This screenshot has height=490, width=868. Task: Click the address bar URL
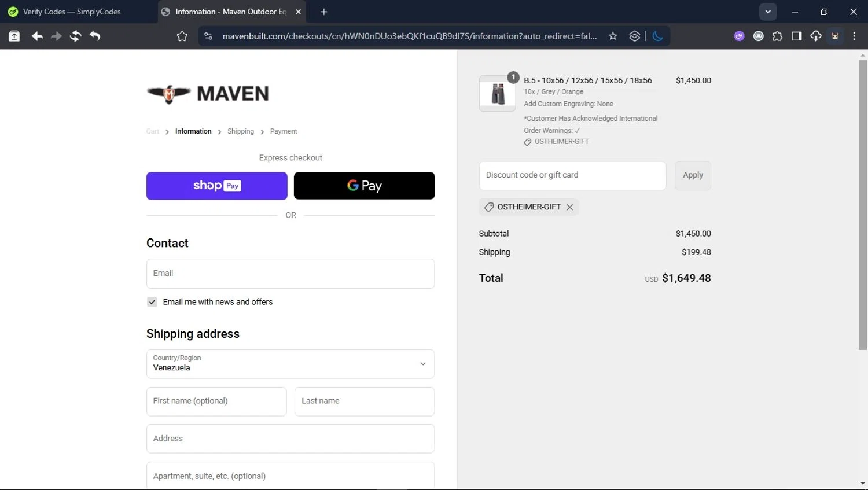coord(409,36)
